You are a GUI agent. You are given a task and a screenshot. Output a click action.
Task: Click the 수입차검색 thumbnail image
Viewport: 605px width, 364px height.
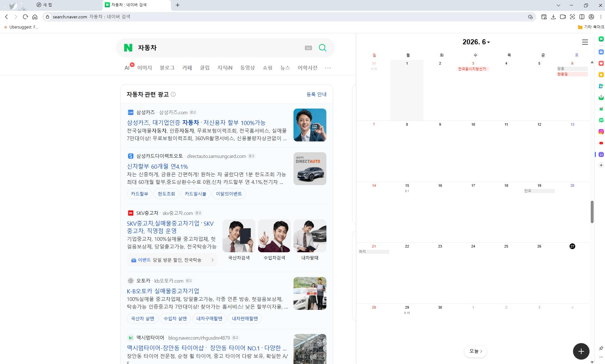pos(274,236)
